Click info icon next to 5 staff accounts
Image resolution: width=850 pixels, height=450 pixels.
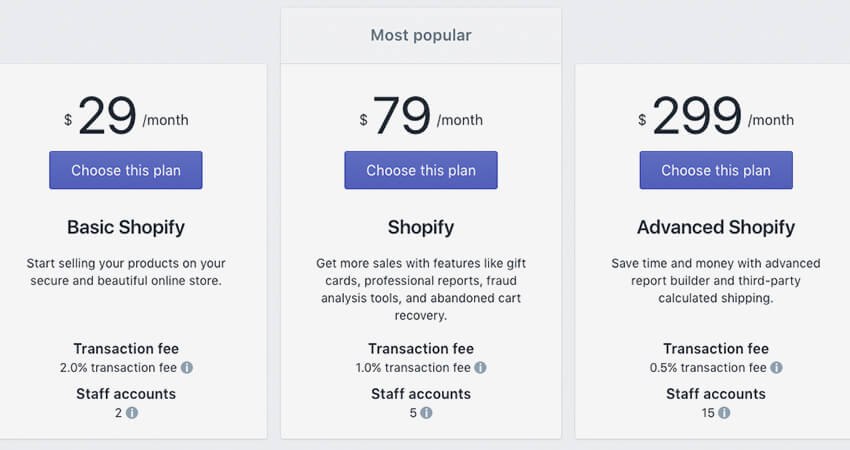[x=426, y=413]
